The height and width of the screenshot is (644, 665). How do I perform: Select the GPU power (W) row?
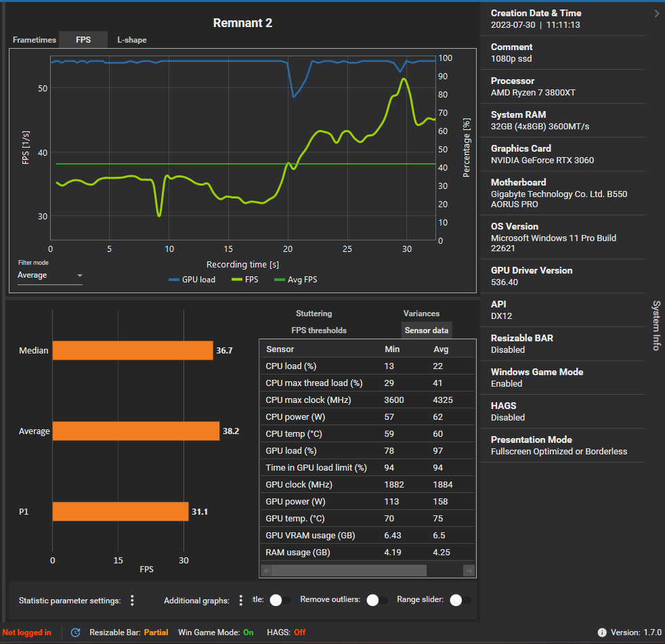pyautogui.click(x=367, y=502)
